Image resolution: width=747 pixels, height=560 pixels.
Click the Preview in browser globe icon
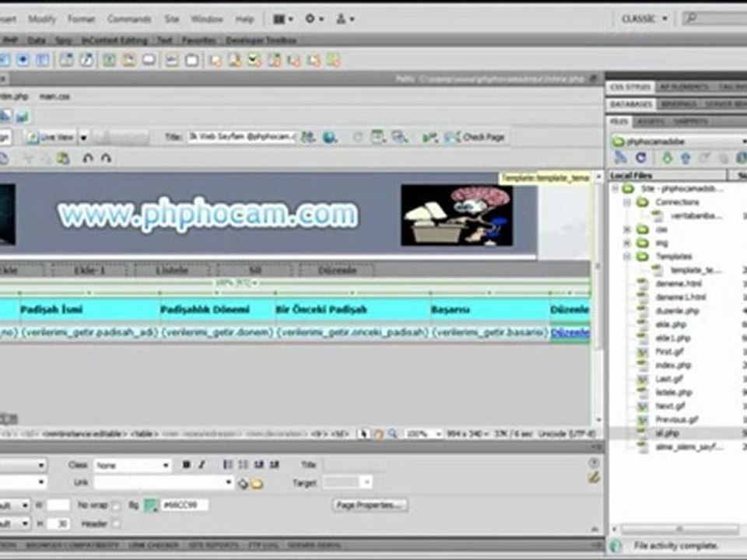click(330, 137)
